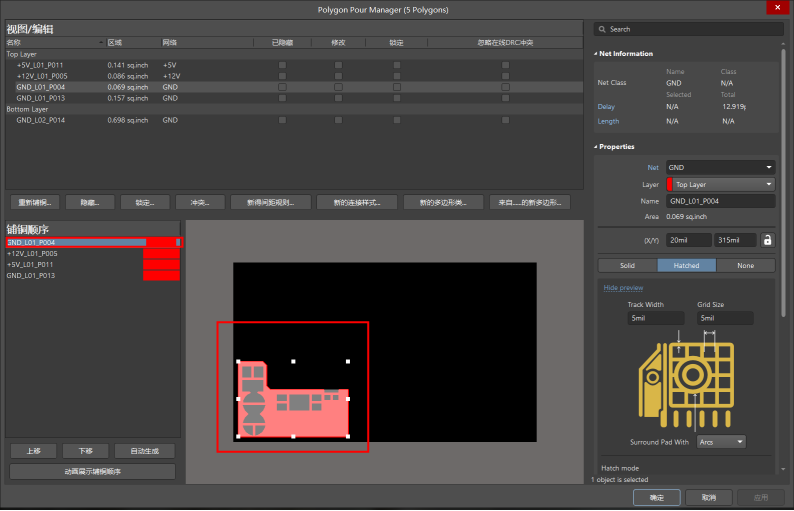Switch fill mode to None

[745, 266]
